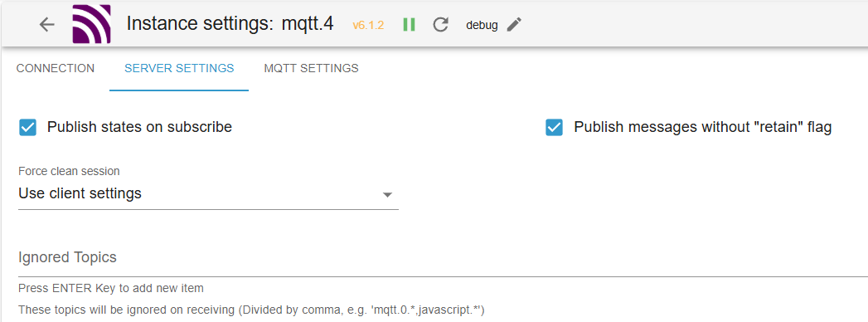Screen dimensions: 868x322
Task: Toggle via the Publish states on subscribe label
Action: [x=139, y=127]
